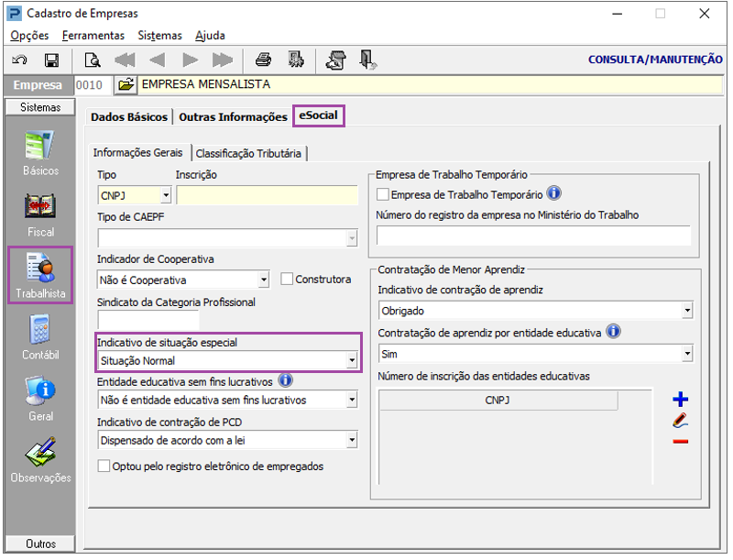
Task: Open the Sistemas menu
Action: pos(159,36)
